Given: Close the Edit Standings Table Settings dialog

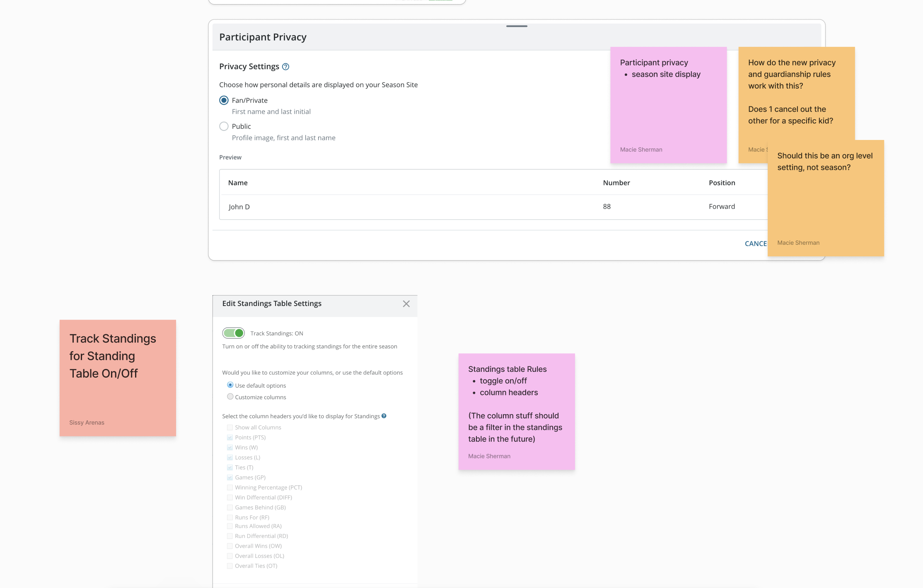Looking at the screenshot, I should click(406, 304).
